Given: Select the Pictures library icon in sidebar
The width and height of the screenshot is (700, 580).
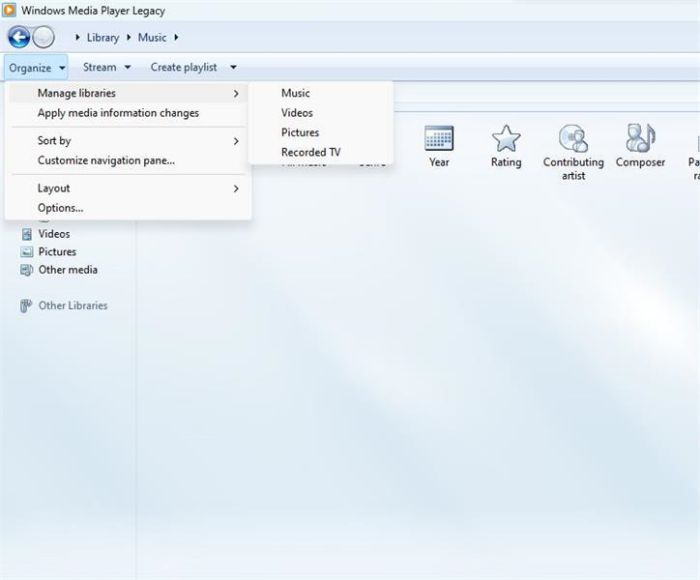Looking at the screenshot, I should point(27,252).
